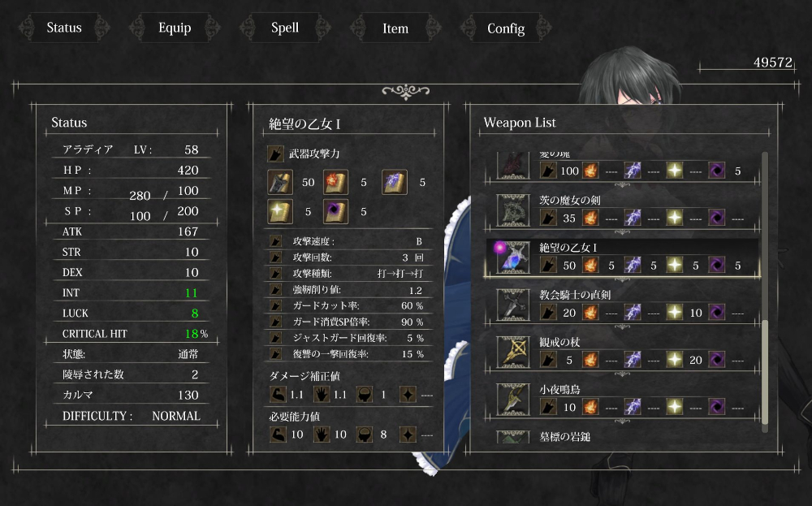
Task: Go to the Item tab
Action: (x=395, y=28)
